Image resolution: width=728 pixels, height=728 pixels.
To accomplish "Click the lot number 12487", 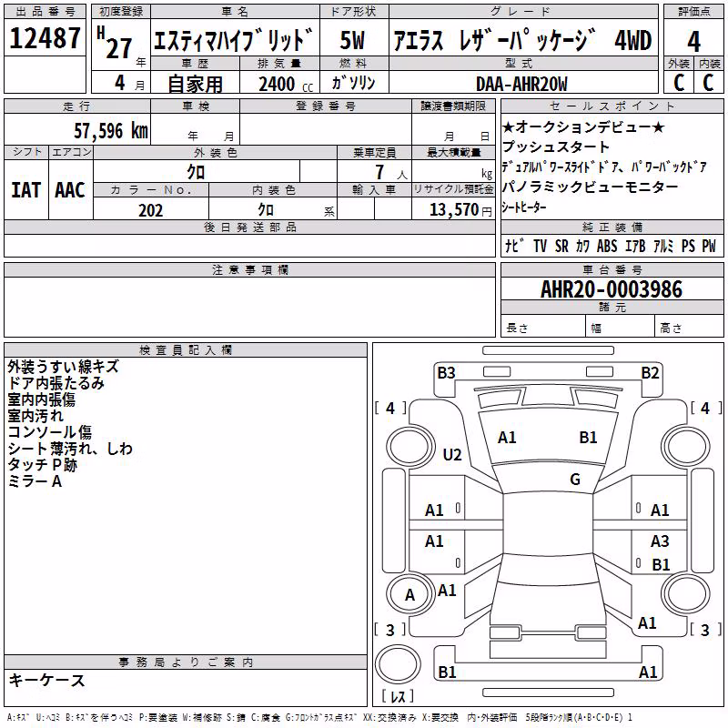I will [x=45, y=38].
